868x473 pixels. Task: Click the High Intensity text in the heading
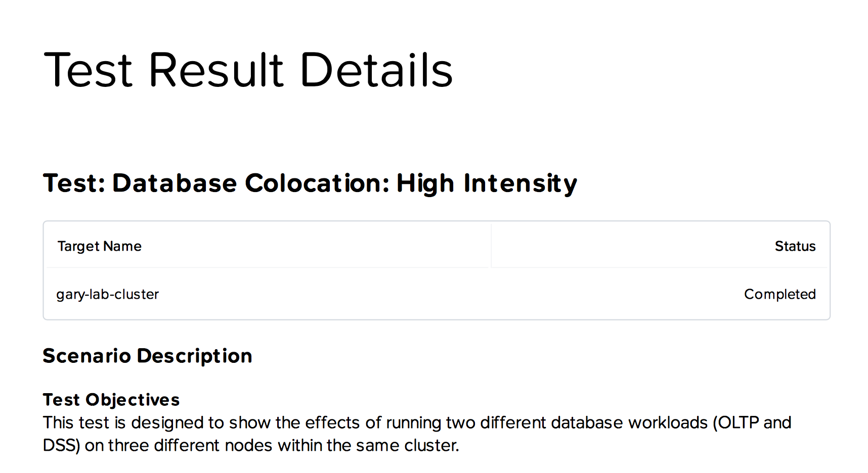tap(487, 183)
